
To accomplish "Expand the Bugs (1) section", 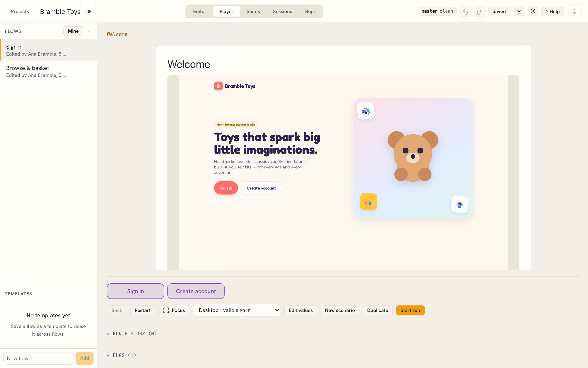I will [122, 355].
